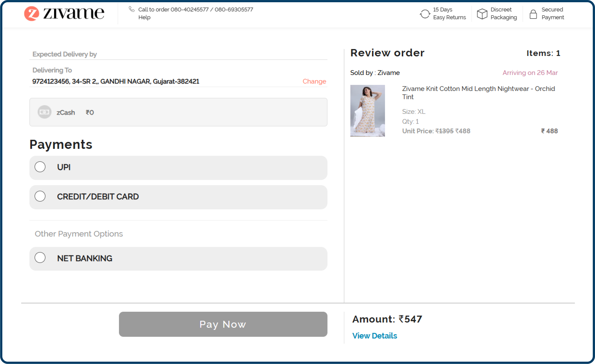
Task: Click the UPI radio button circle
Action: tap(40, 167)
